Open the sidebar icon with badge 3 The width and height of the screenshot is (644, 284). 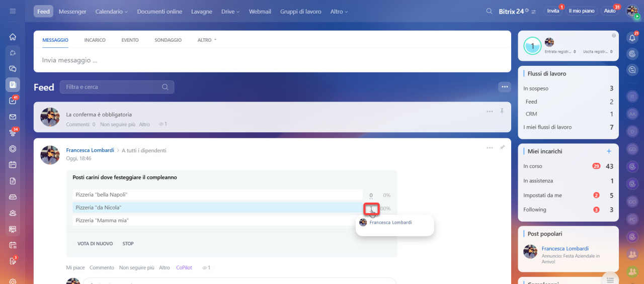[x=13, y=260]
